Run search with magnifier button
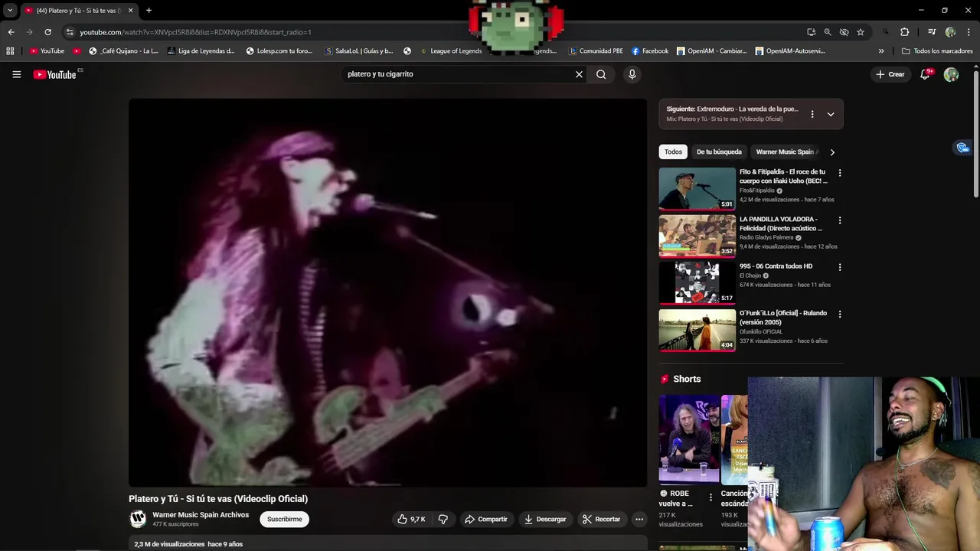 coord(601,74)
